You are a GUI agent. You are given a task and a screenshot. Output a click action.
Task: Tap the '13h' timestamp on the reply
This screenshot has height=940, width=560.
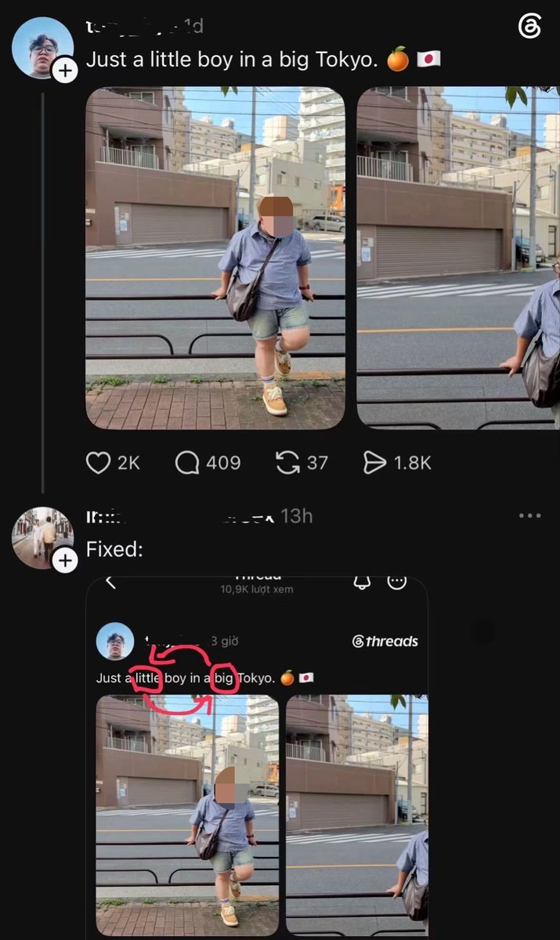pos(296,516)
